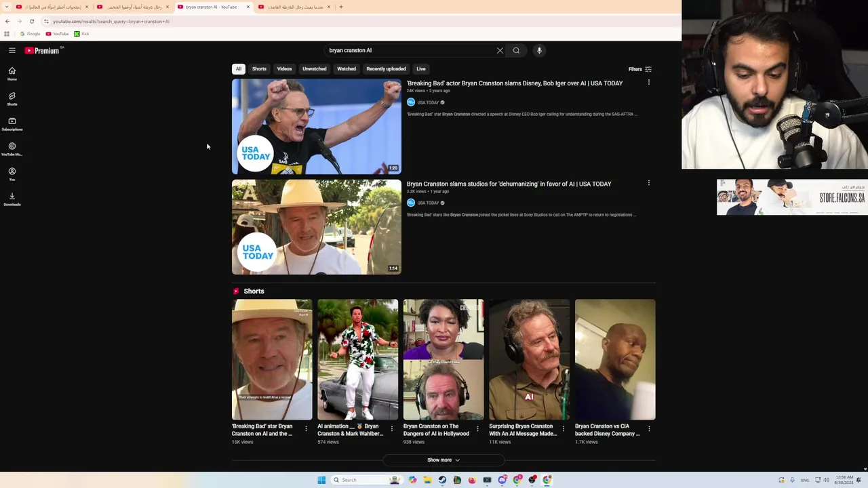Select the Recently uploaded filter chip
Screen dimensions: 868x488
(386, 68)
